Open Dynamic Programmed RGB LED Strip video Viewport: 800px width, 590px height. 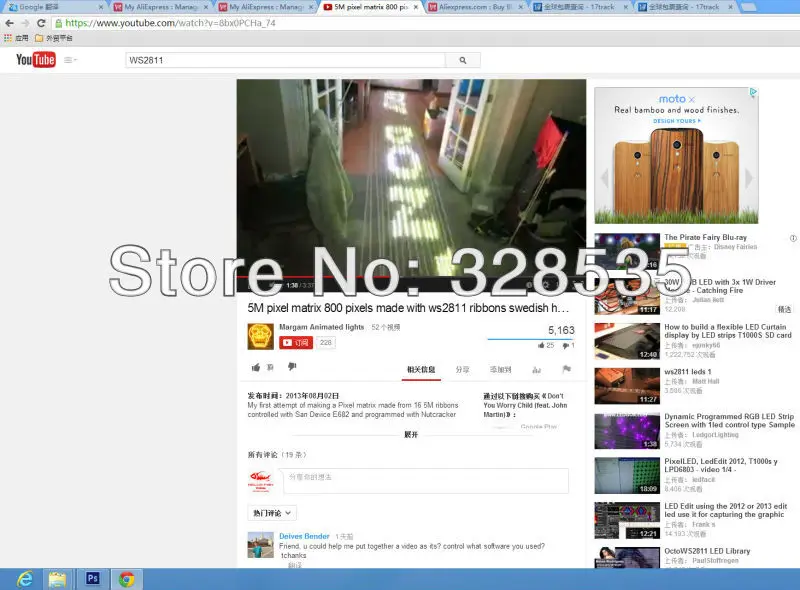tap(729, 421)
